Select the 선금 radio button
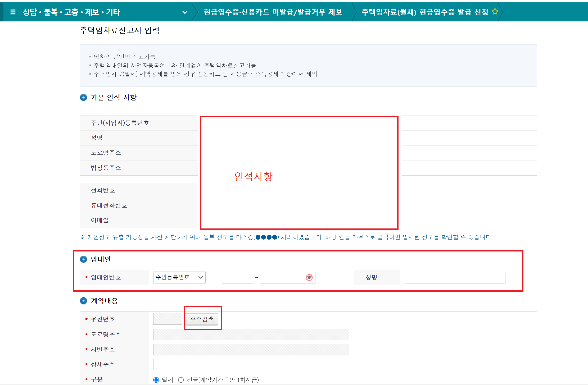588x385 pixels. [x=181, y=379]
